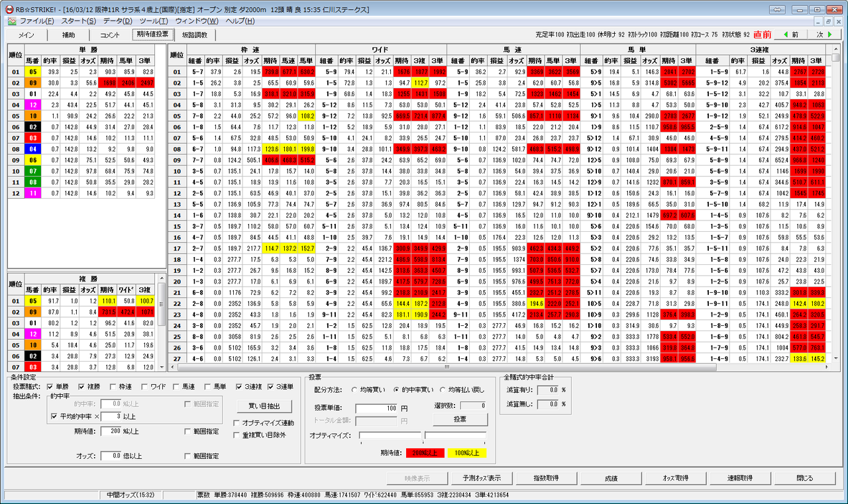Image resolution: width=848 pixels, height=504 pixels.
Task: Click the 予測オッズ表示 button
Action: coord(480,478)
